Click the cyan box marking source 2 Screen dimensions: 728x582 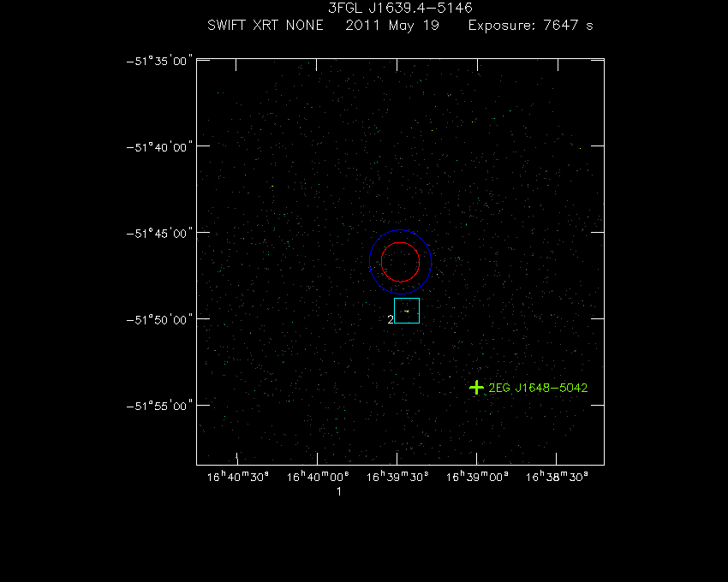point(407,311)
